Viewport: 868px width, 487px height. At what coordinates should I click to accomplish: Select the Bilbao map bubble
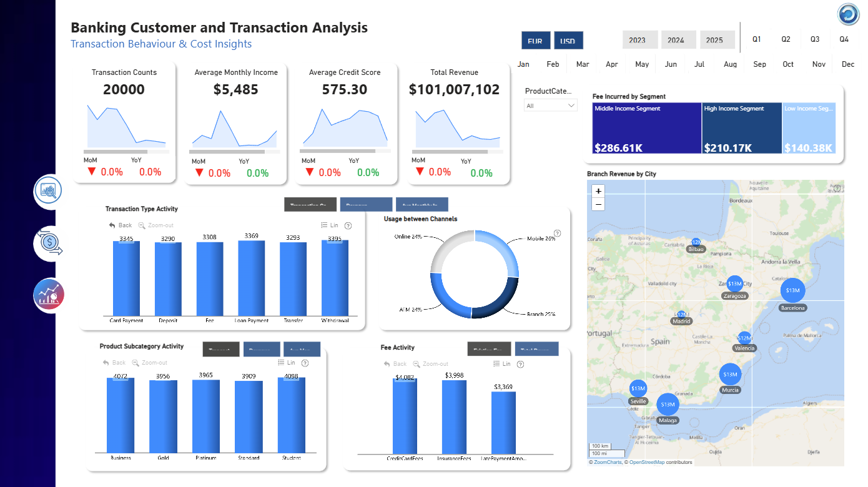click(x=696, y=242)
